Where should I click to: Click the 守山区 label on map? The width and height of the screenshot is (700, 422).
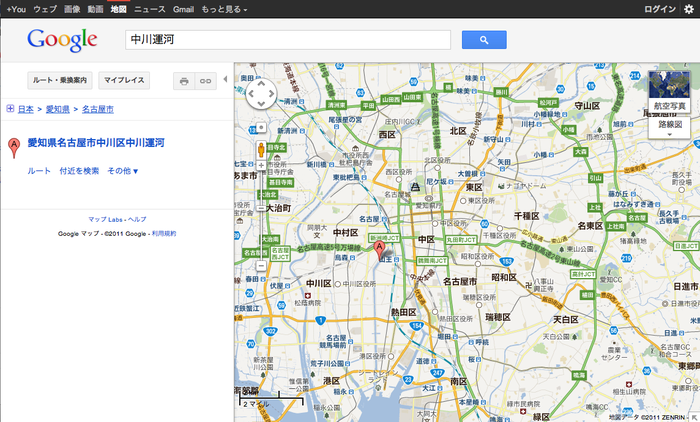tap(587, 106)
